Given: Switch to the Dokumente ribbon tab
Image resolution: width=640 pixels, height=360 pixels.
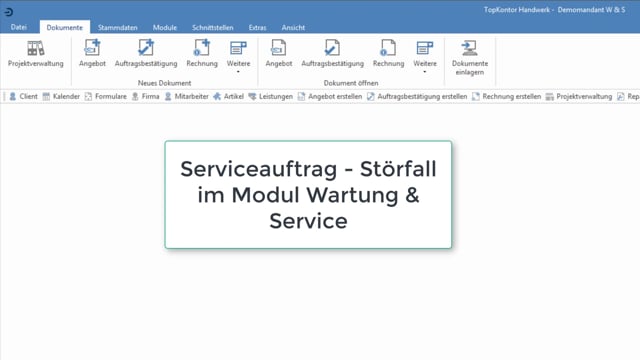Looking at the screenshot, I should click(x=64, y=27).
